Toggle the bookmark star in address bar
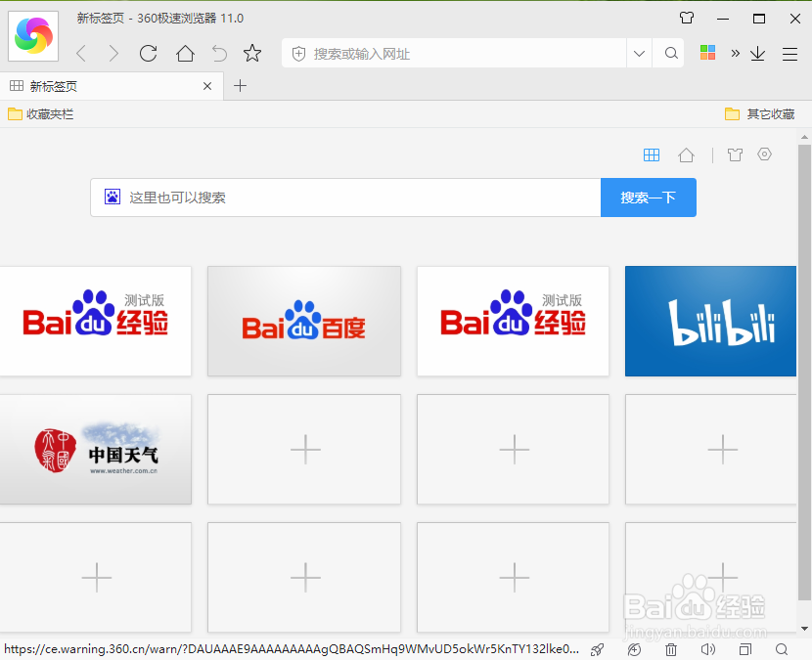812x660 pixels. click(252, 53)
